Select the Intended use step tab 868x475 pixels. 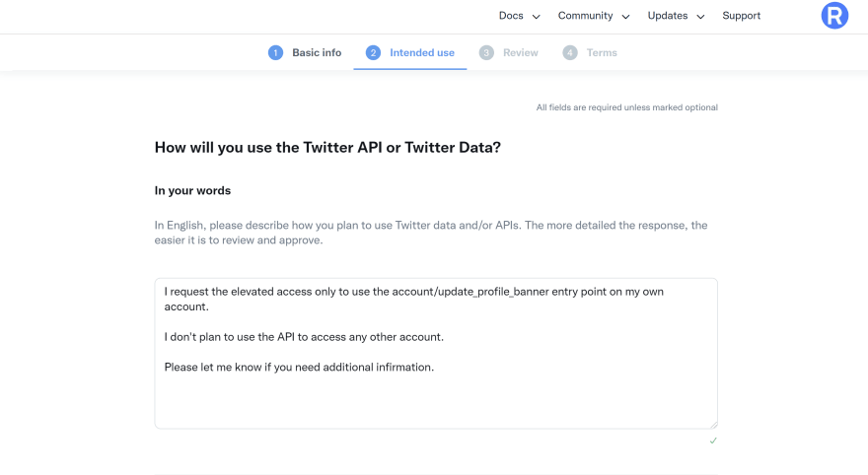pos(410,52)
